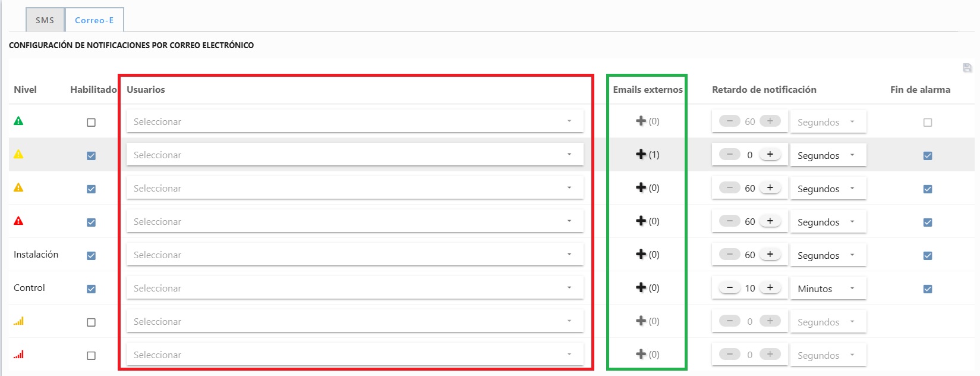Click the green warning triangle icon
Viewport: 980px width, 376px height.
tap(18, 121)
